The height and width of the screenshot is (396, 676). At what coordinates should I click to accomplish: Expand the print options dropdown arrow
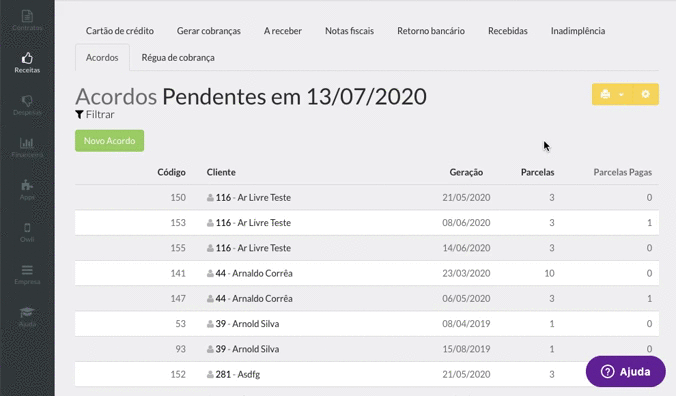pyautogui.click(x=621, y=94)
